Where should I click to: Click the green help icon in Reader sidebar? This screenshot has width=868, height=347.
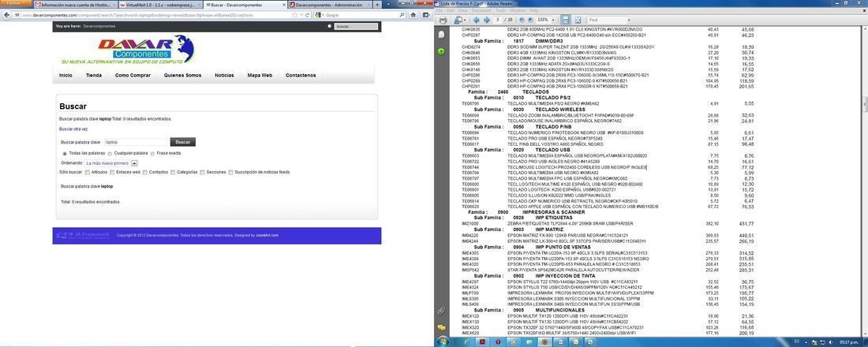[441, 51]
